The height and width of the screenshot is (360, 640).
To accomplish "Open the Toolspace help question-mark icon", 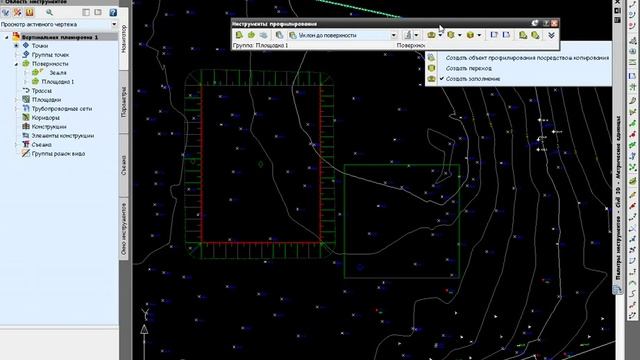I will click(x=113, y=13).
